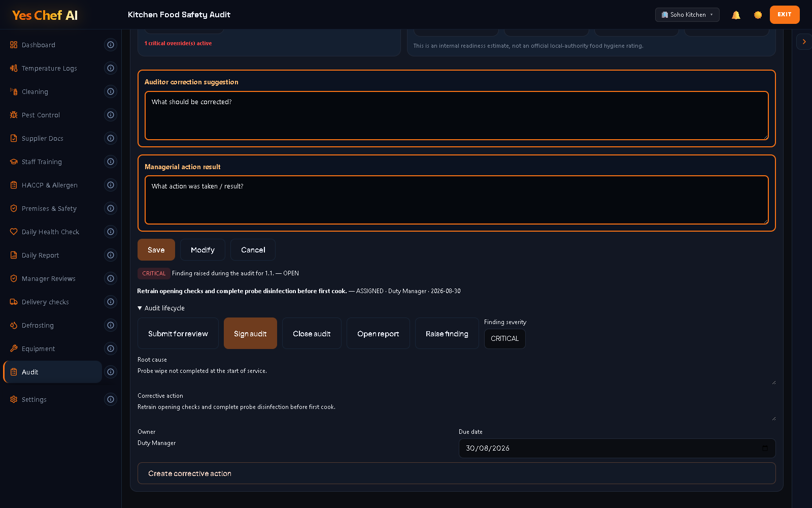
Task: Click the Cancel button
Action: (253, 250)
